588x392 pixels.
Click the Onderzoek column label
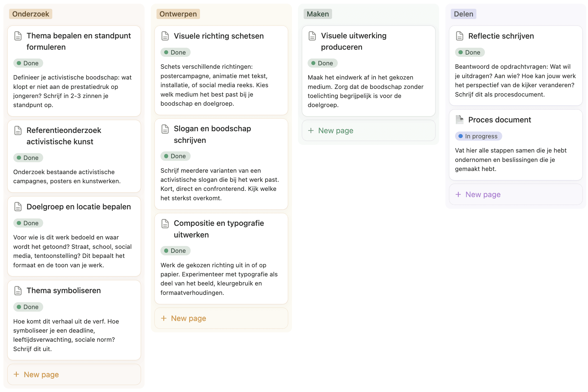point(30,14)
